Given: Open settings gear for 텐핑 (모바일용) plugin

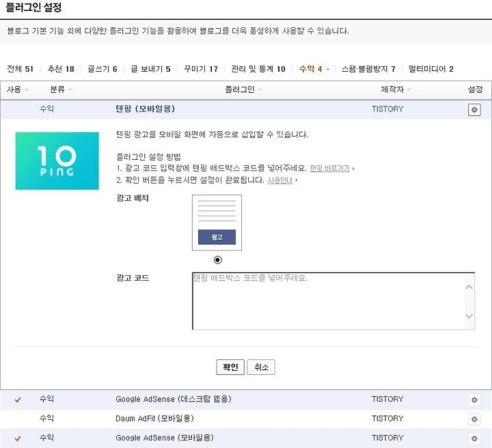Looking at the screenshot, I should click(474, 110).
